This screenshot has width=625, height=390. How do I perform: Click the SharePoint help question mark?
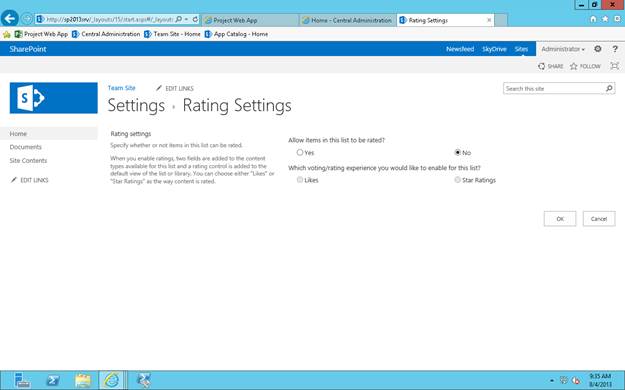[615, 49]
